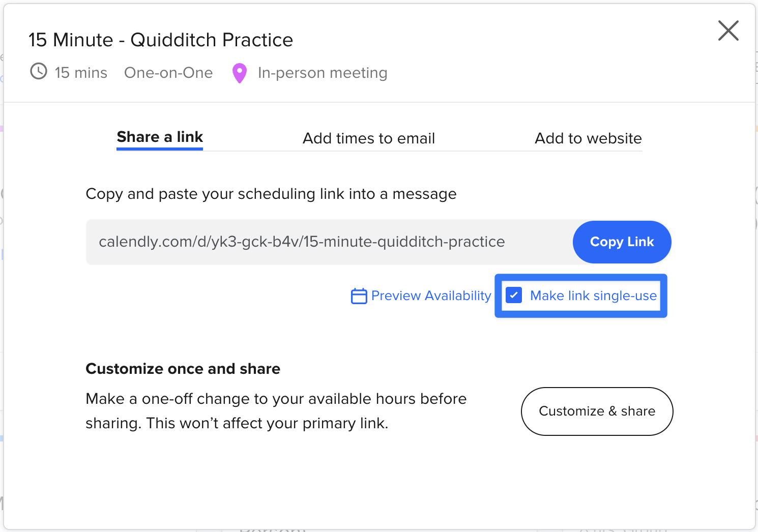Switch to Add times to email tab
The height and width of the screenshot is (532, 758).
click(369, 138)
